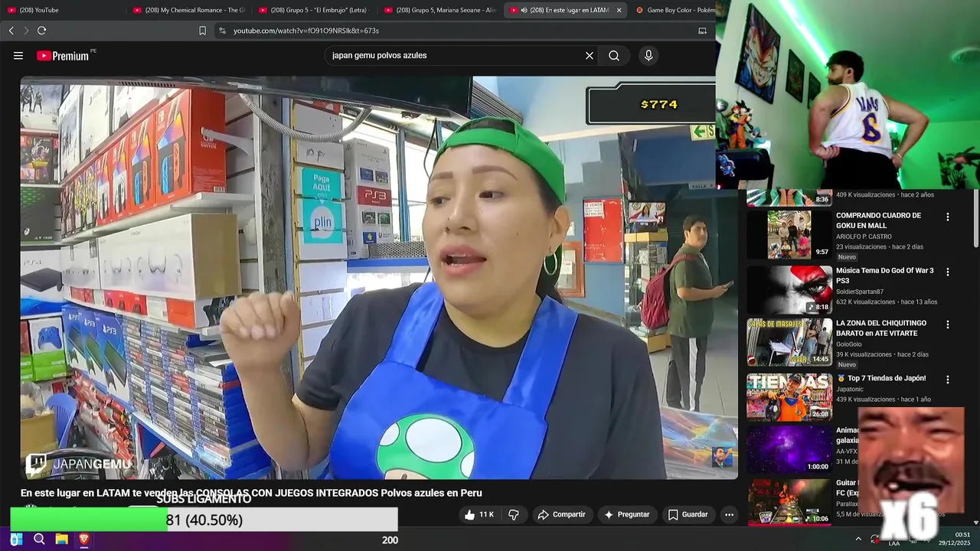Open options for Música Tema God Of War
This screenshot has height=551, width=980.
pyautogui.click(x=948, y=272)
